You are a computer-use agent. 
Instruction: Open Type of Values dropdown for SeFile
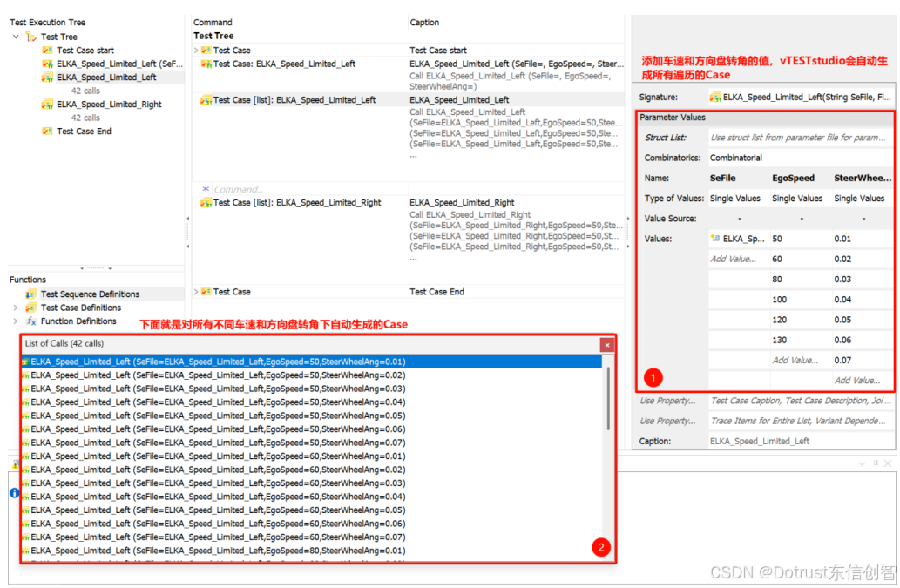[739, 199]
